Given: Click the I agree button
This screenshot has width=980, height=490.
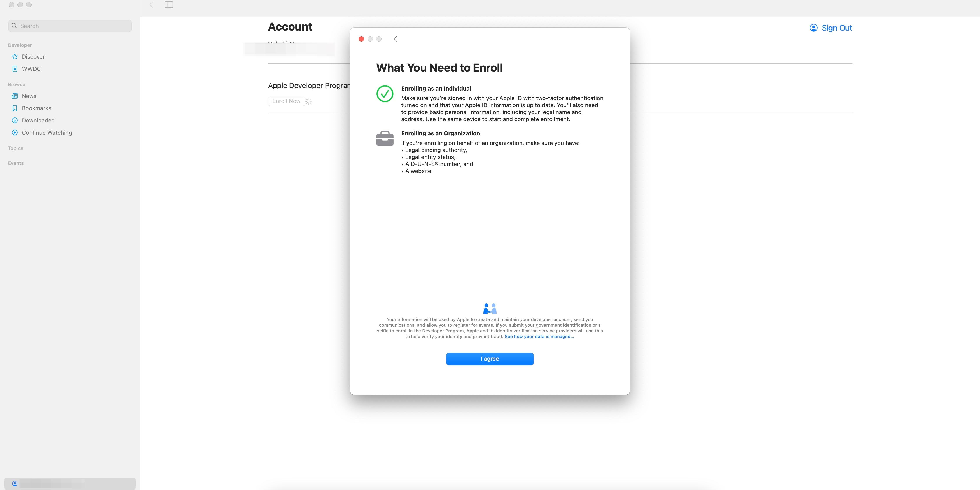Looking at the screenshot, I should coord(490,359).
